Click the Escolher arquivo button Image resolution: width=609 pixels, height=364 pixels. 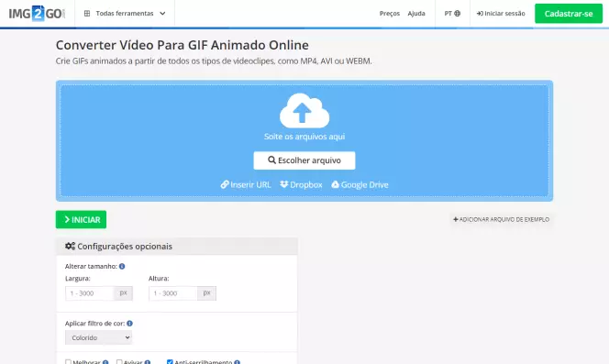coord(304,160)
